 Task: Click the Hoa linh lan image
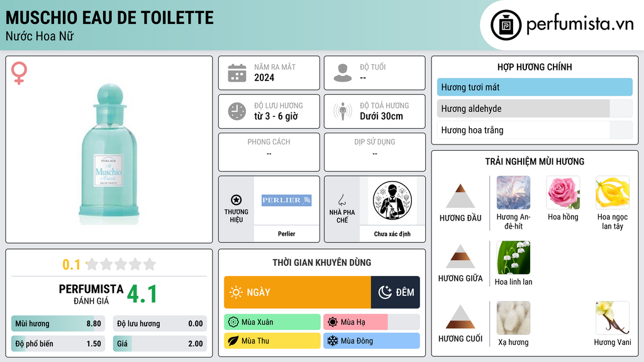[513, 258]
